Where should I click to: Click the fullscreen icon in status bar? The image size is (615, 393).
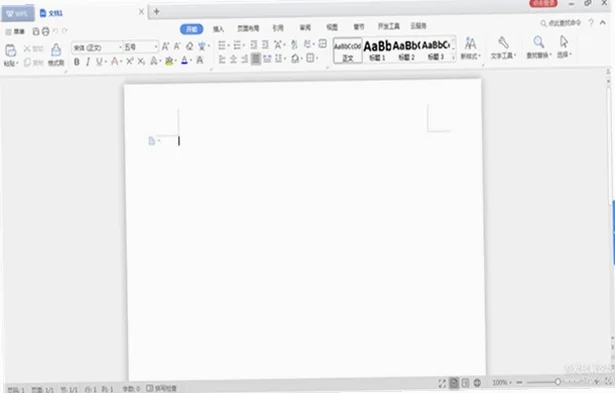pyautogui.click(x=442, y=383)
